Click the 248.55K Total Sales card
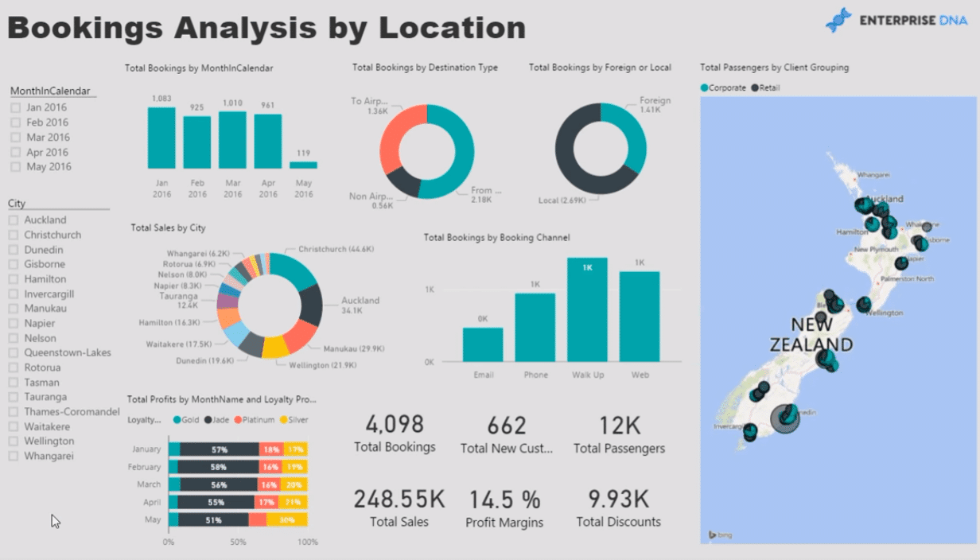Screen dimensions: 980x560 coord(399,507)
